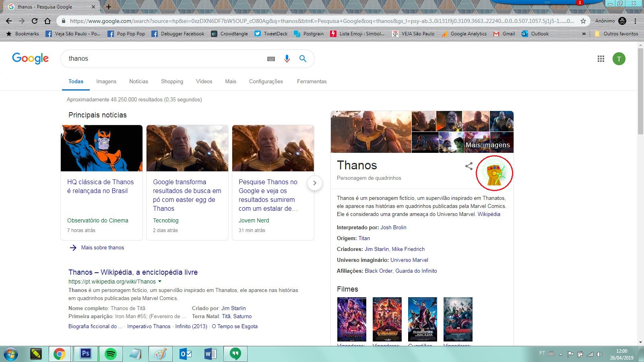The width and height of the screenshot is (644, 362).
Task: Activate the Infinity Gauntlet easter egg icon
Action: coord(495,173)
